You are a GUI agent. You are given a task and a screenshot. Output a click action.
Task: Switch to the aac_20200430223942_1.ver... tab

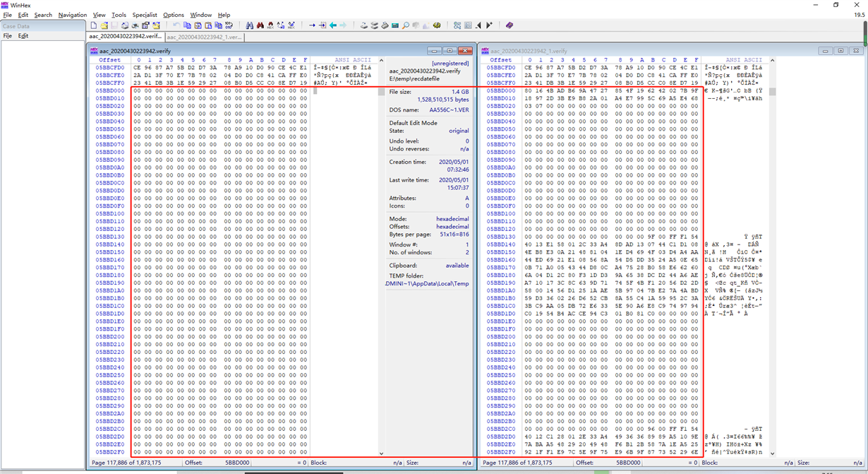(204, 37)
